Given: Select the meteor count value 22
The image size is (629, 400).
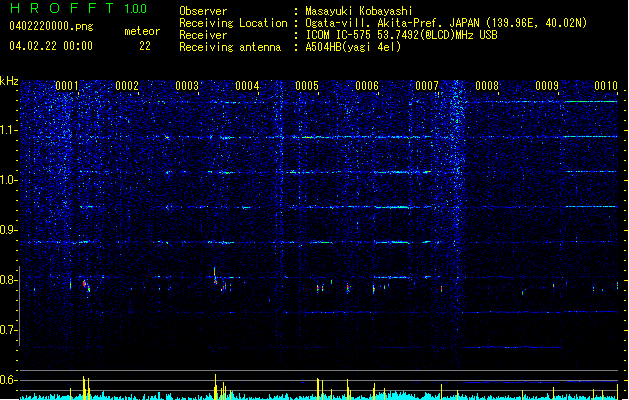Looking at the screenshot, I should point(145,46).
